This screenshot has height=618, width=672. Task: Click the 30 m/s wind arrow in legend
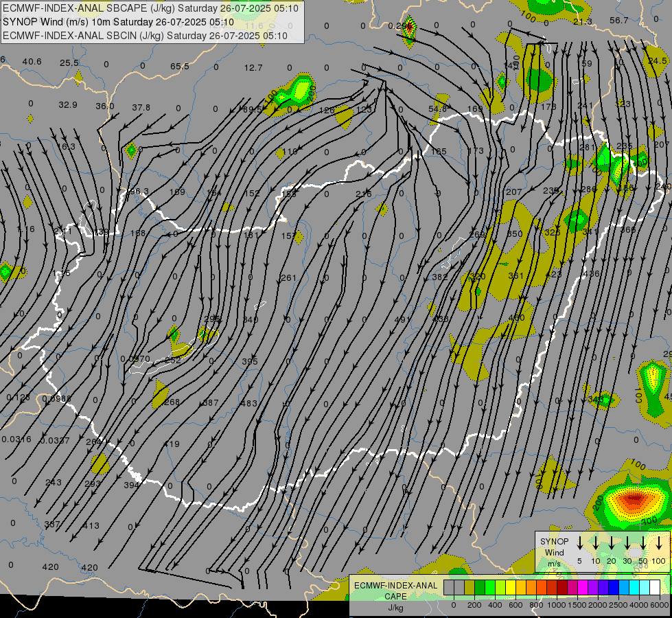[x=627, y=542]
